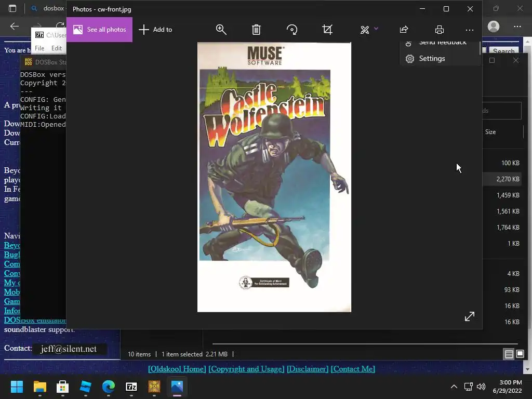Switch to DOSBox taskbar icon
The width and height of the screenshot is (532, 399).
click(x=154, y=387)
